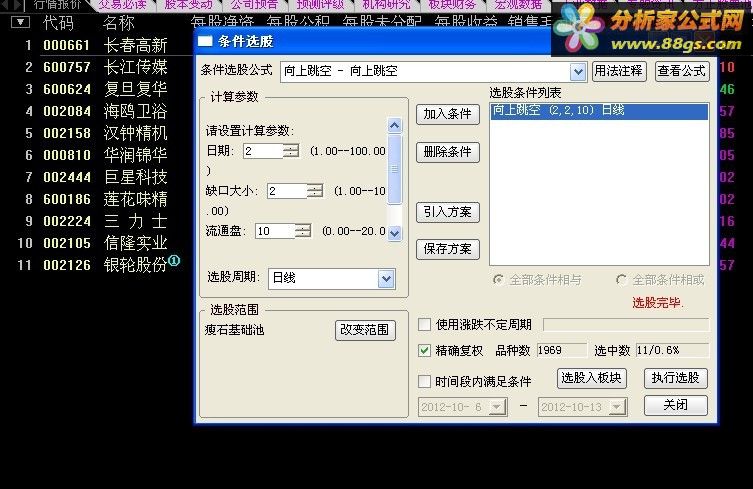Switch to the 机构研究 tab
The height and width of the screenshot is (489, 753).
[x=386, y=5]
